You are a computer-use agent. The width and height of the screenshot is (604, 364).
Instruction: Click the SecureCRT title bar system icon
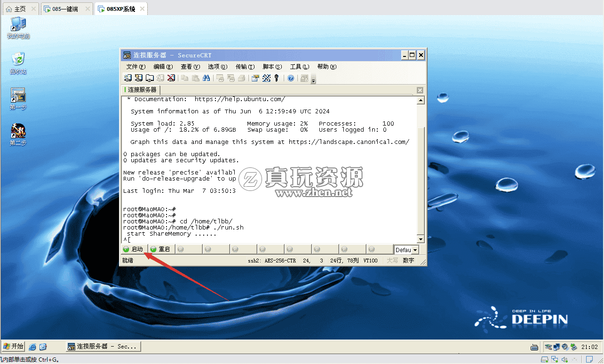pyautogui.click(x=127, y=55)
